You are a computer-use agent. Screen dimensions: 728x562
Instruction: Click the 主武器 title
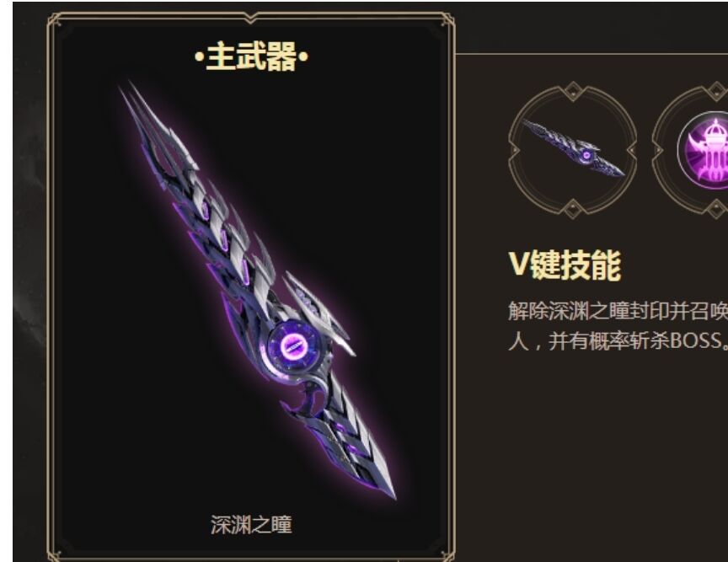click(251, 56)
